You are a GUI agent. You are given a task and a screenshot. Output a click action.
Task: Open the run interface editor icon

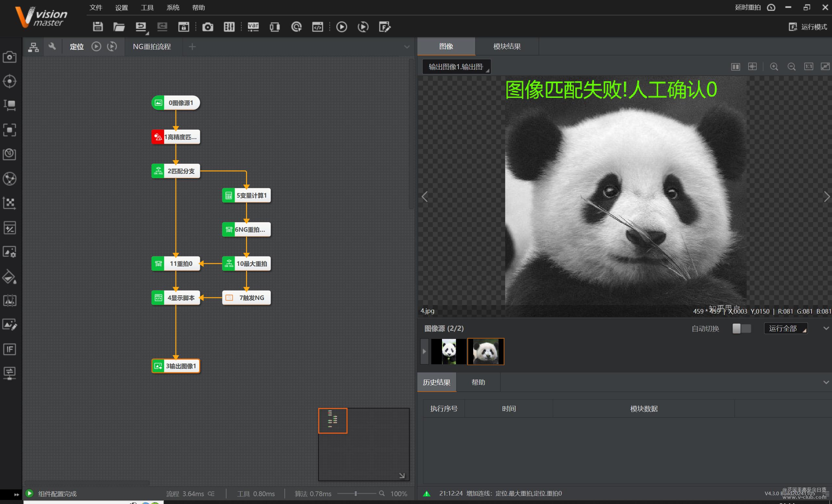point(384,27)
